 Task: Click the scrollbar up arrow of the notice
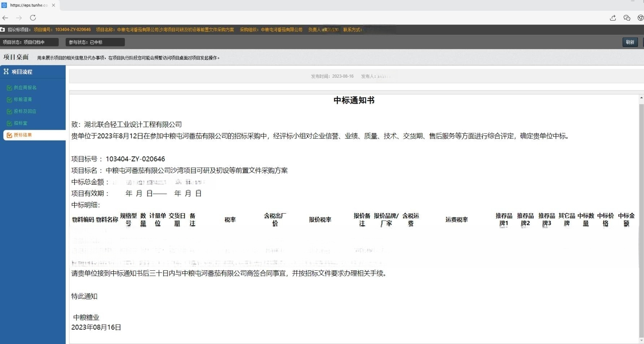tap(641, 98)
